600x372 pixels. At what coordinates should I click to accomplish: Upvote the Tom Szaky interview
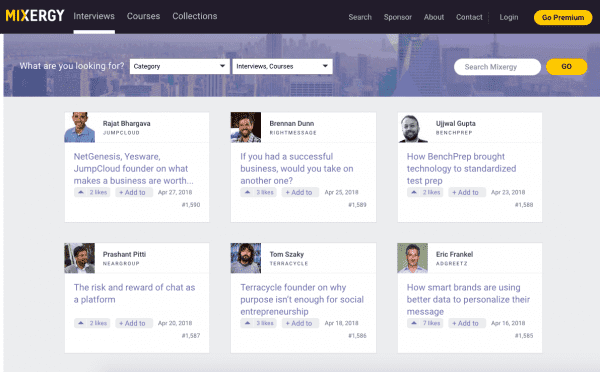pyautogui.click(x=259, y=323)
